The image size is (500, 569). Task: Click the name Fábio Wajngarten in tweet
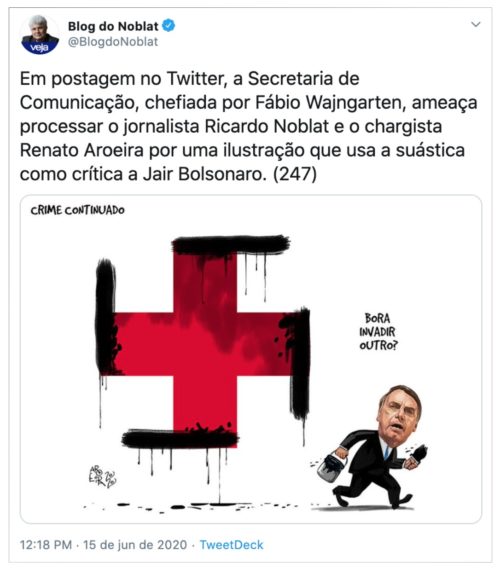click(330, 103)
